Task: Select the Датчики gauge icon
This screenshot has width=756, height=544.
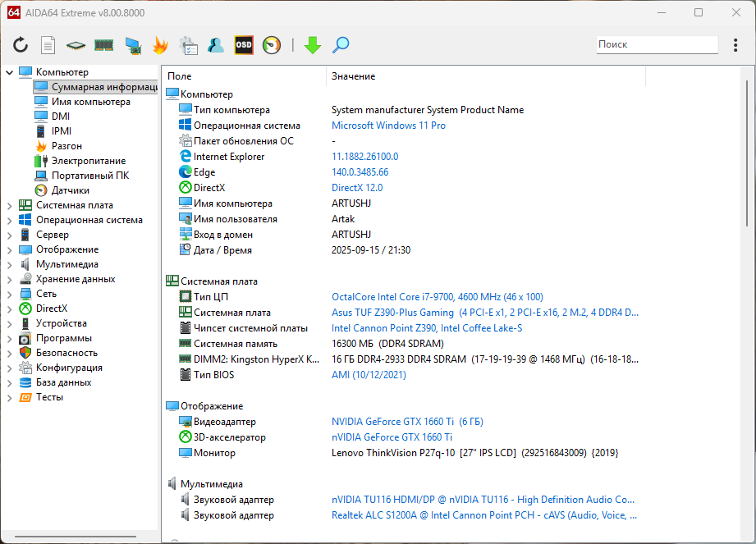Action: coord(41,190)
